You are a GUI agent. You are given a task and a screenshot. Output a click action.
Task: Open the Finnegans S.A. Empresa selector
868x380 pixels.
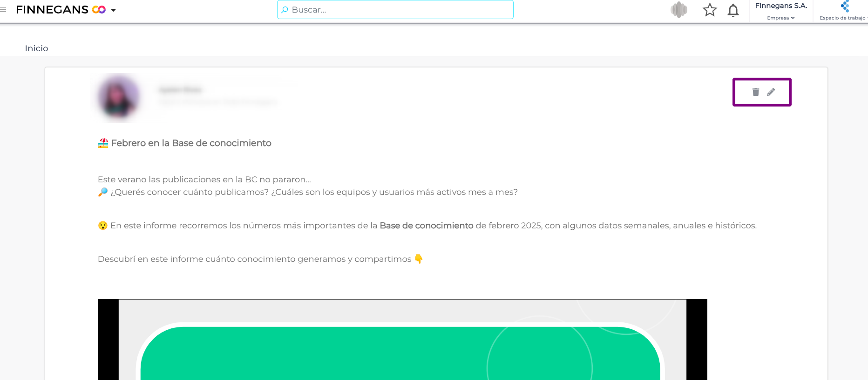[x=781, y=11]
